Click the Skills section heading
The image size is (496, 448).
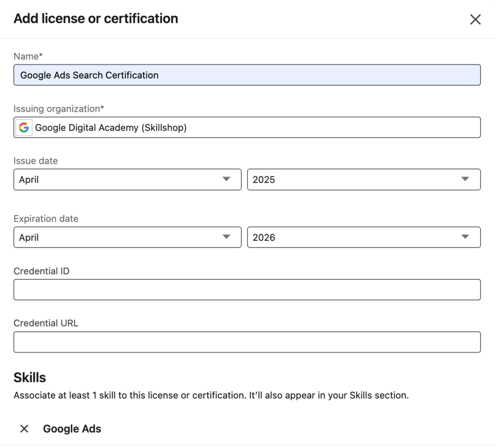click(30, 377)
